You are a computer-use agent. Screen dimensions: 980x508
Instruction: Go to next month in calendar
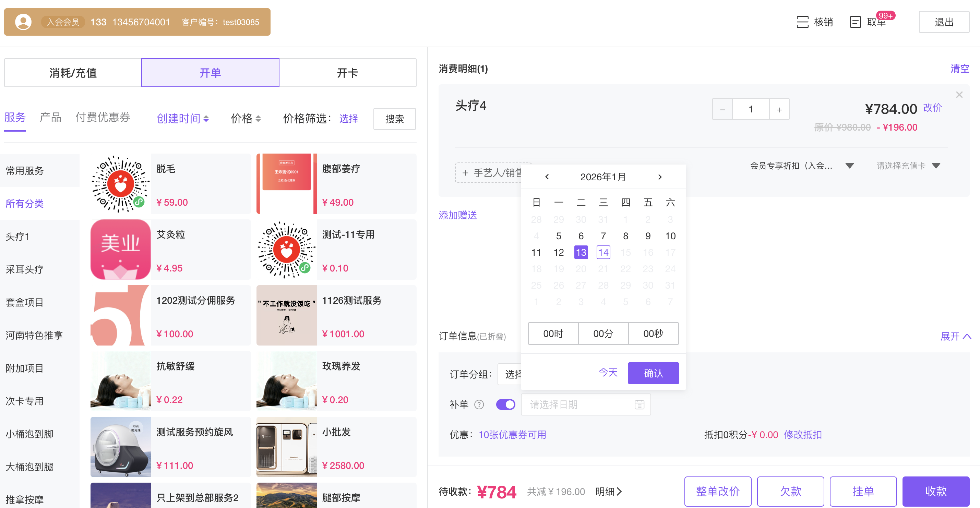(660, 177)
